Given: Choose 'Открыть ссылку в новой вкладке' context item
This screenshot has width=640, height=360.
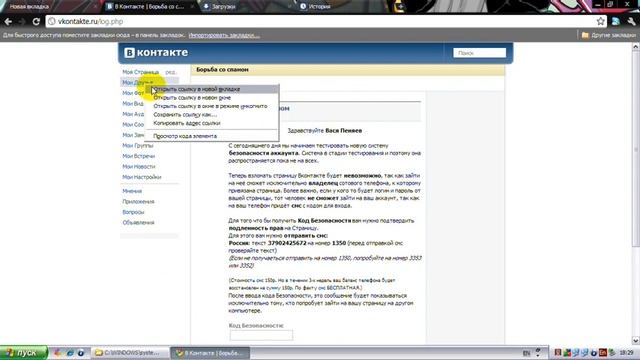Looking at the screenshot, I should click(x=212, y=89).
